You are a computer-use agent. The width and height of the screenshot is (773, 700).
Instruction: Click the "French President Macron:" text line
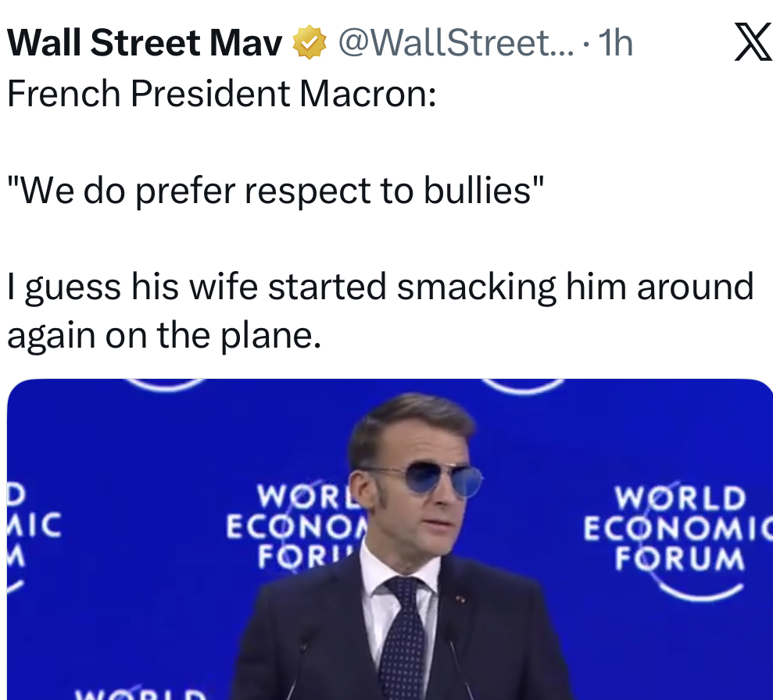(221, 94)
